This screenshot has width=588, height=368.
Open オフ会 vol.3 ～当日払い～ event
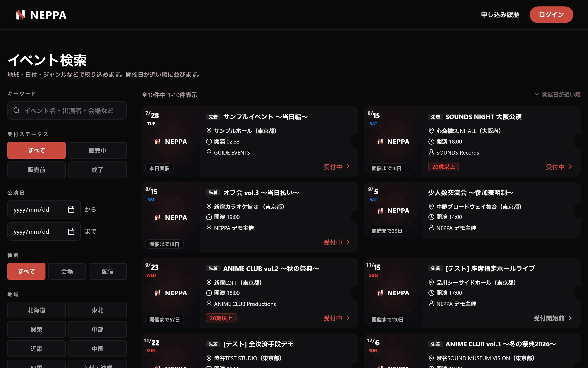pyautogui.click(x=261, y=193)
